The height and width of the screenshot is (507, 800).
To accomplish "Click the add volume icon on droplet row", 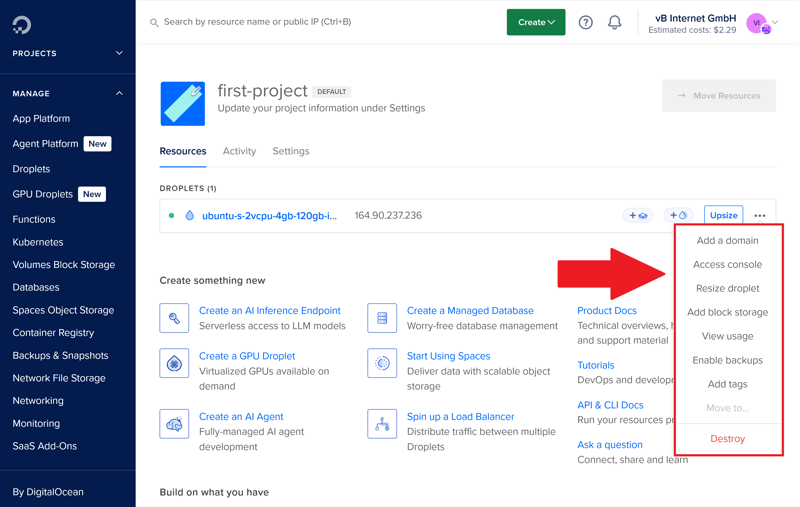I will pos(637,216).
